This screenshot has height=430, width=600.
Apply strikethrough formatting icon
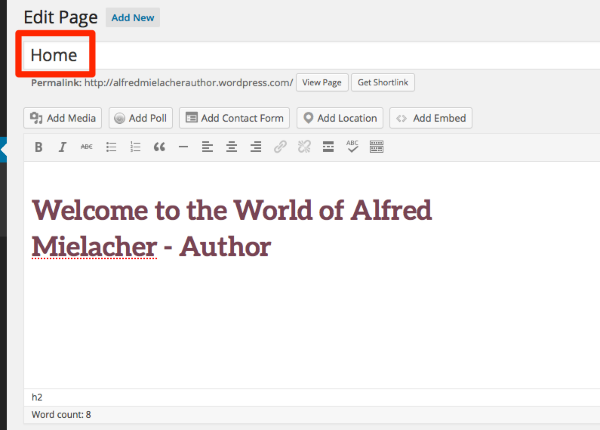coord(86,147)
